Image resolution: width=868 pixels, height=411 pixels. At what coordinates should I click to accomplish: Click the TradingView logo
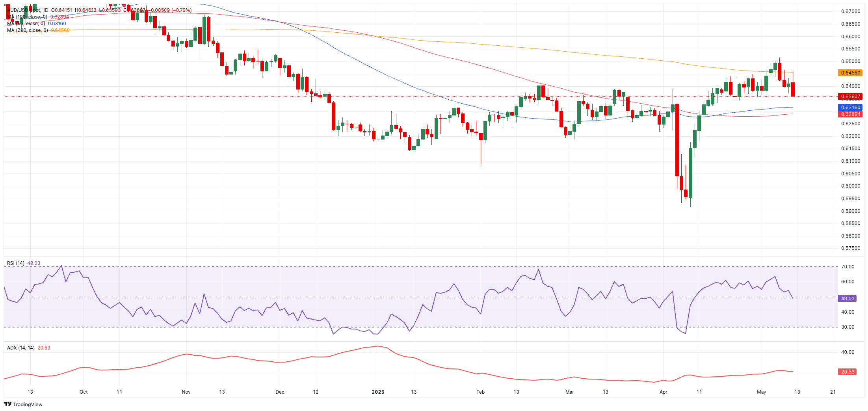23,404
